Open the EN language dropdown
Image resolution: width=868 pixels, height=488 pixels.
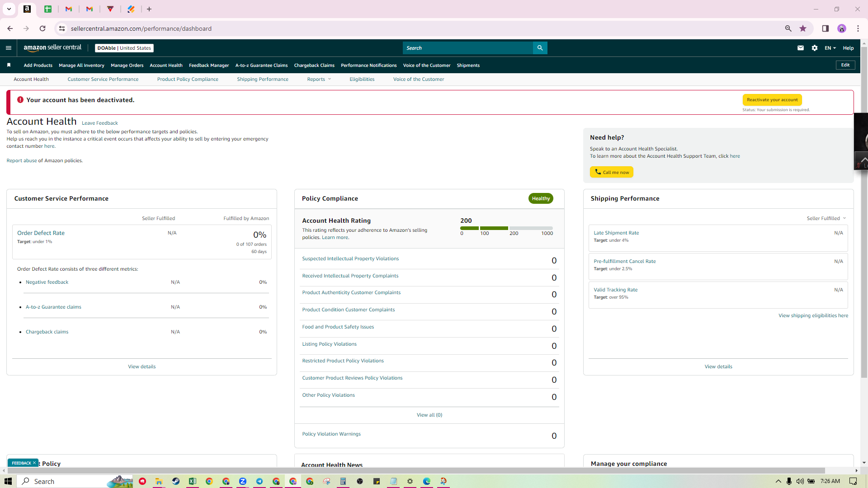point(830,48)
